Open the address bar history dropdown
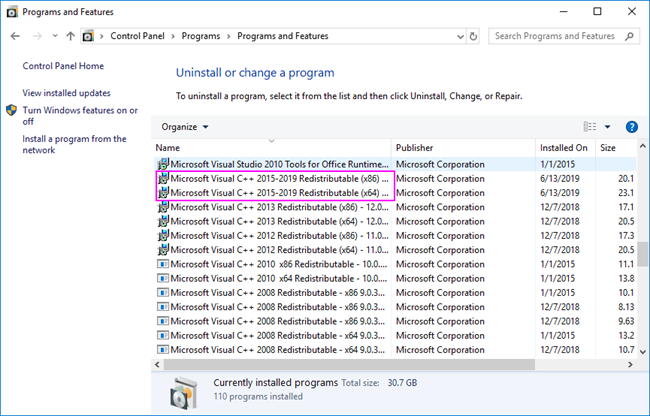 point(458,36)
